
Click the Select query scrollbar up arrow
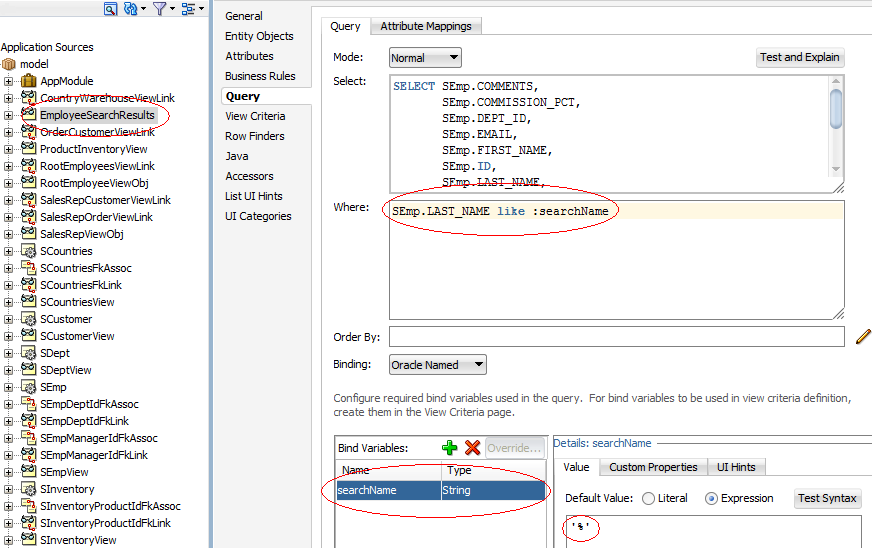pyautogui.click(x=836, y=81)
